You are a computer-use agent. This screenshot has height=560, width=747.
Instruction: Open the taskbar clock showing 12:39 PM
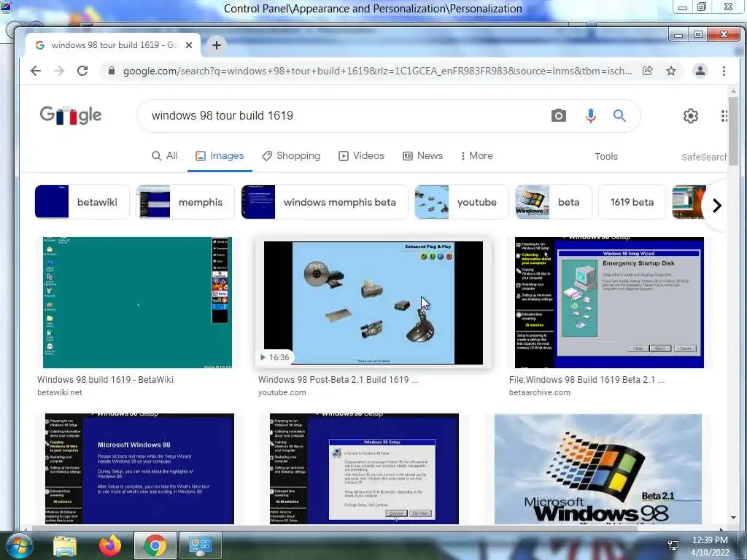710,546
